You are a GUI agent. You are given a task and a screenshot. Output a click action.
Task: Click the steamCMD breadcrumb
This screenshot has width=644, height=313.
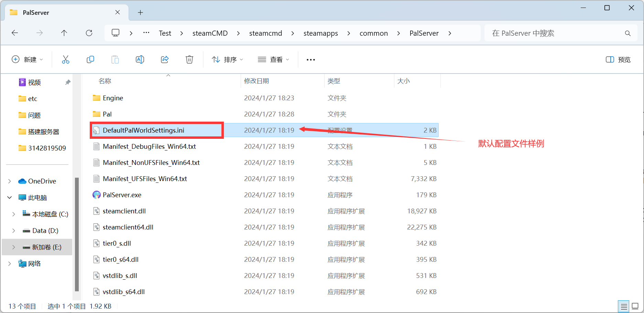click(210, 33)
